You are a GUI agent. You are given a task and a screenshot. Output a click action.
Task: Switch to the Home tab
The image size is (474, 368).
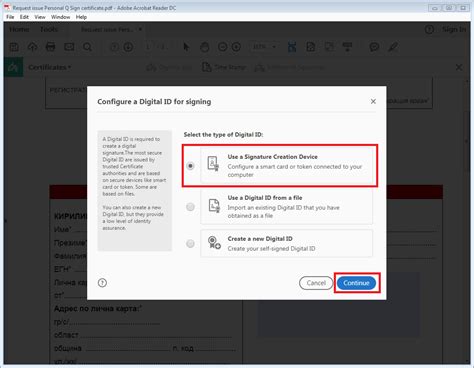19,29
